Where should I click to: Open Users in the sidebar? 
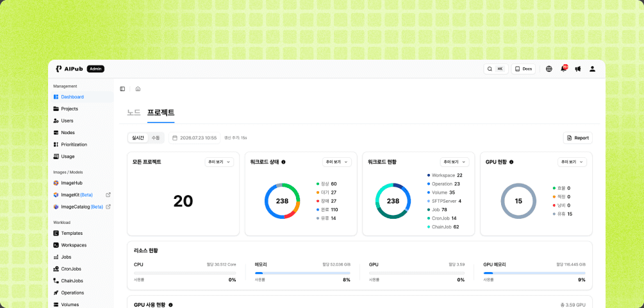pyautogui.click(x=83, y=121)
